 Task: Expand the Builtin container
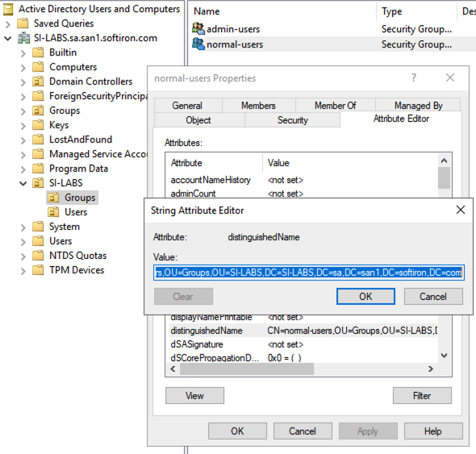[23, 53]
